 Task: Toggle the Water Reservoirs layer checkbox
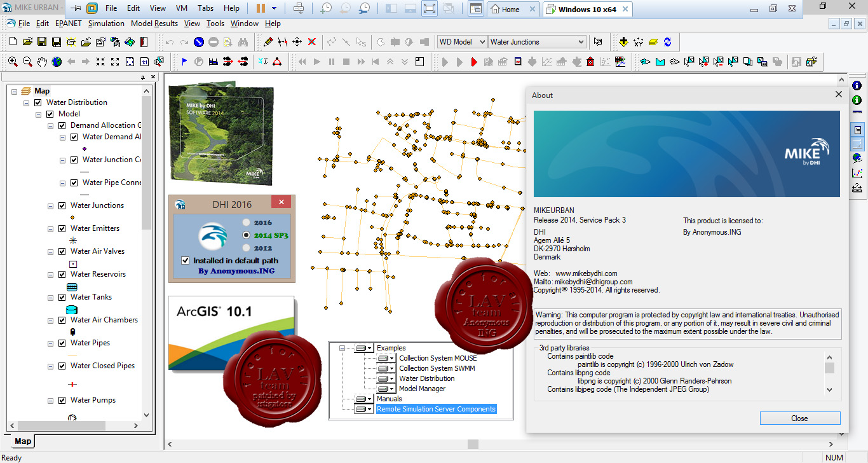[x=62, y=274]
